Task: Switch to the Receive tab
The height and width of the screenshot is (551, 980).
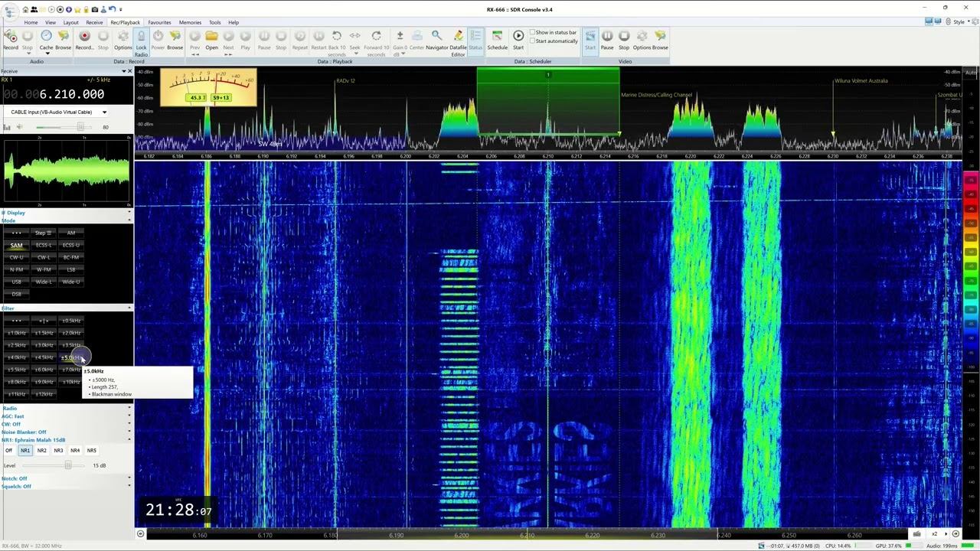Action: (94, 22)
